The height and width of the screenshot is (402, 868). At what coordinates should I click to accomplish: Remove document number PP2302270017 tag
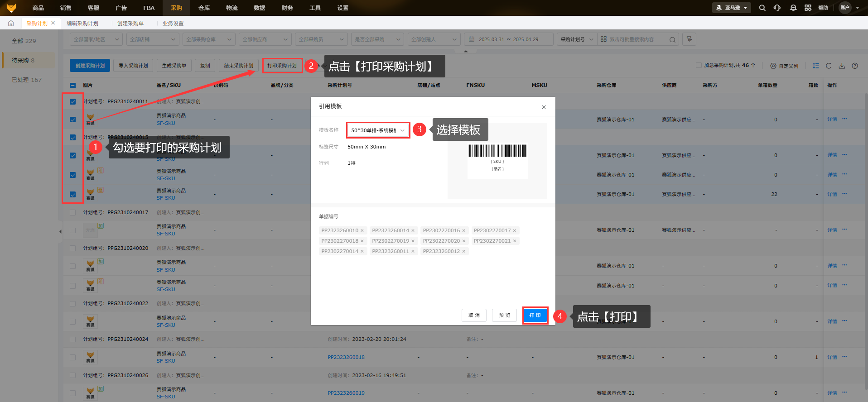pyautogui.click(x=514, y=230)
